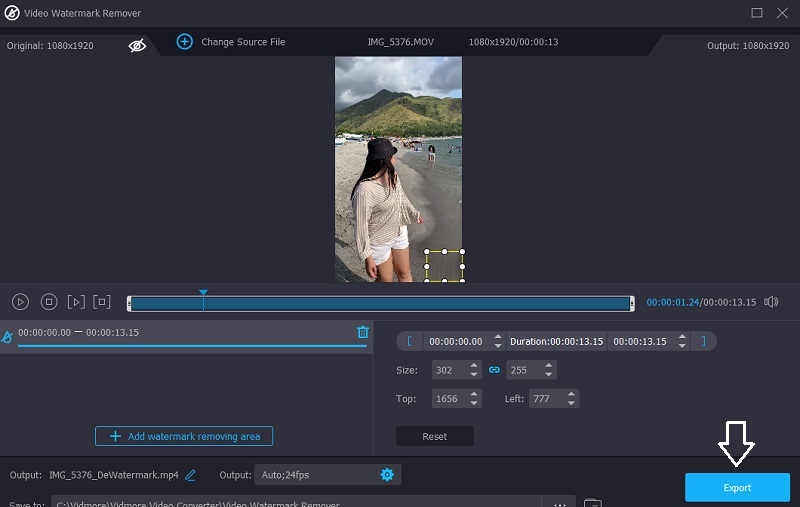Click the end time field 00:00:13.15
Image resolution: width=800 pixels, height=507 pixels.
[640, 341]
